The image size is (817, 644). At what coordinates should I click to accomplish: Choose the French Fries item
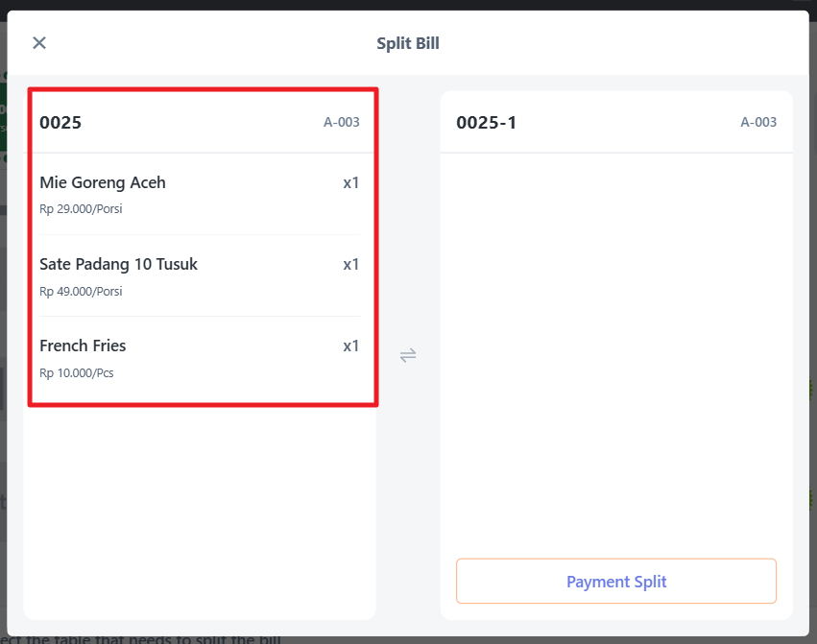(x=83, y=346)
